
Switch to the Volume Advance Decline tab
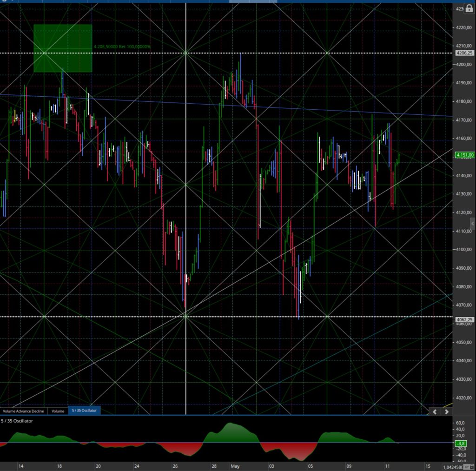pyautogui.click(x=23, y=411)
